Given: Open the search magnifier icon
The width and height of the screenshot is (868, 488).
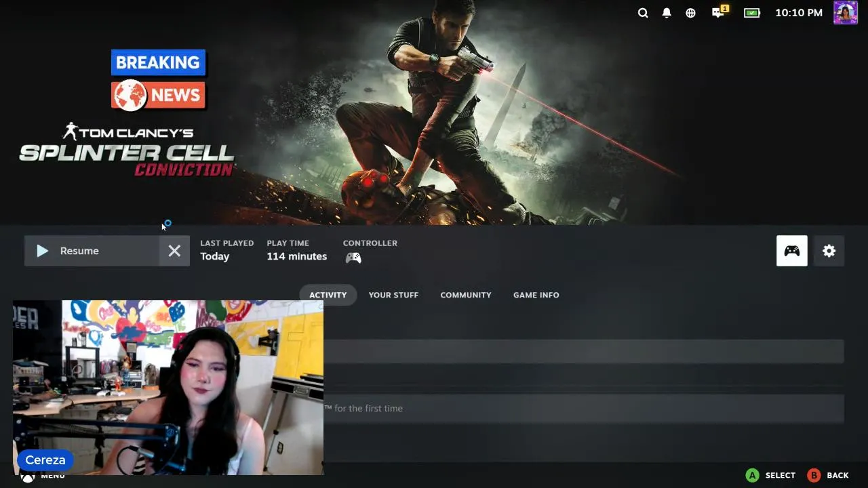Looking at the screenshot, I should (x=643, y=13).
